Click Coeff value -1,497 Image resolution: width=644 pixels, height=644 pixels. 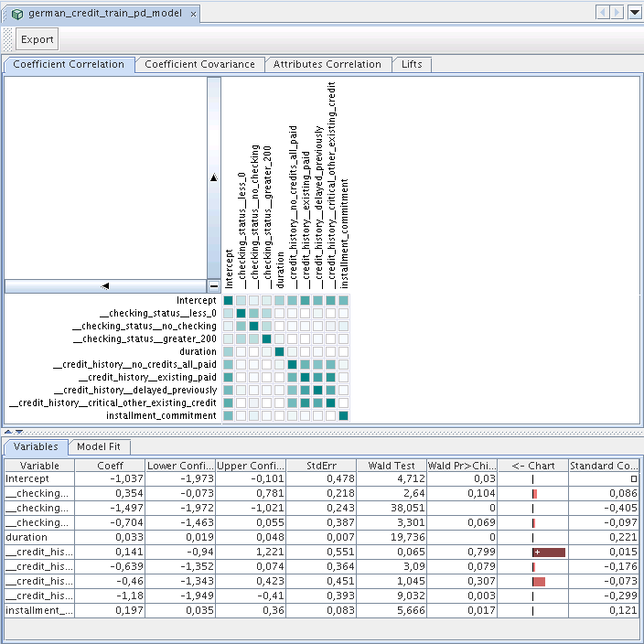126,508
